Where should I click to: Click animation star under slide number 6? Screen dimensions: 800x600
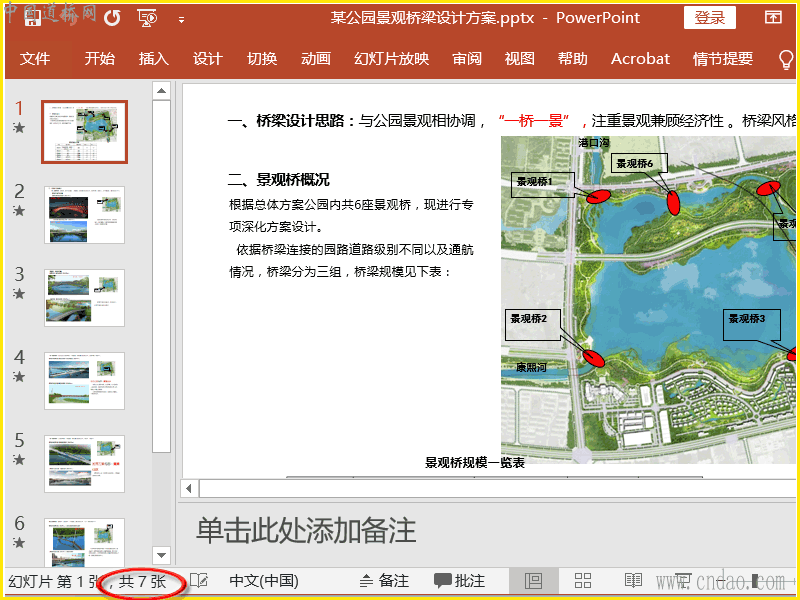coord(19,542)
